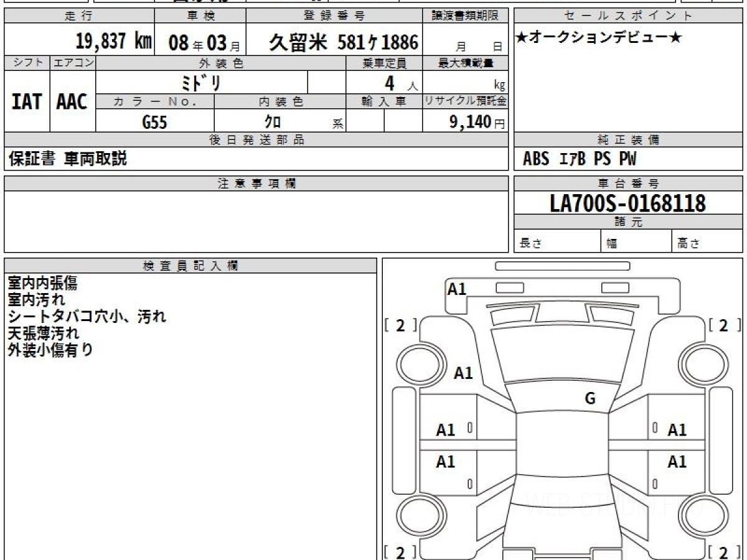Image resolution: width=747 pixels, height=560 pixels.
Task: Click the [2] rating by left front wheel
Action: (x=400, y=325)
